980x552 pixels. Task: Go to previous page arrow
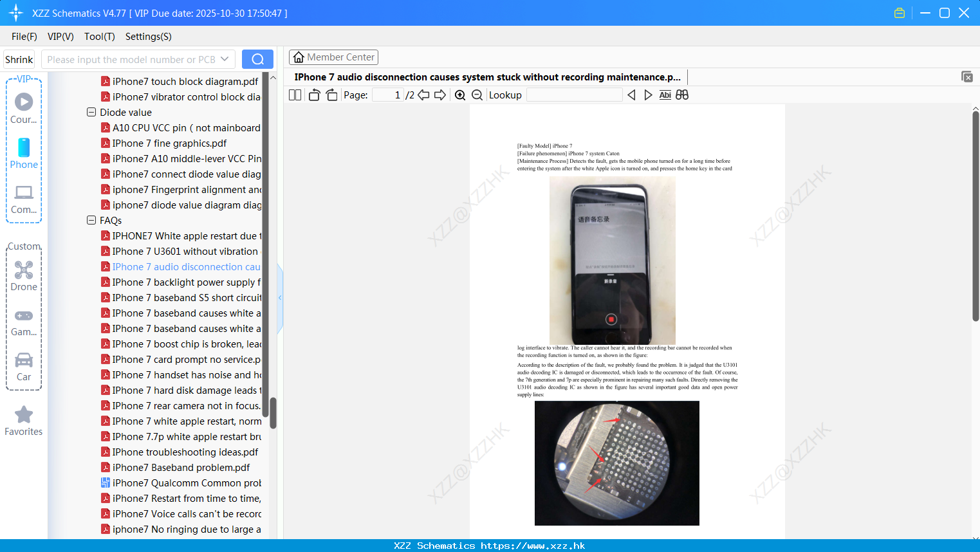(x=423, y=95)
